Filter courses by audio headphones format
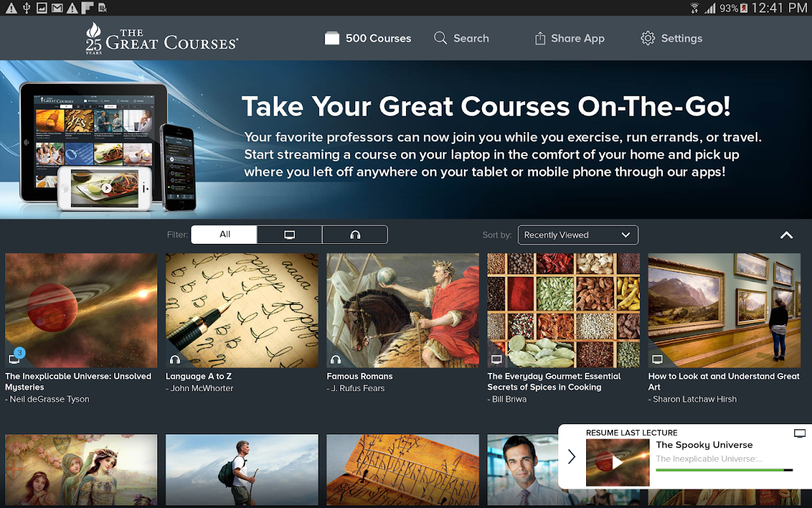The height and width of the screenshot is (508, 812). click(355, 234)
